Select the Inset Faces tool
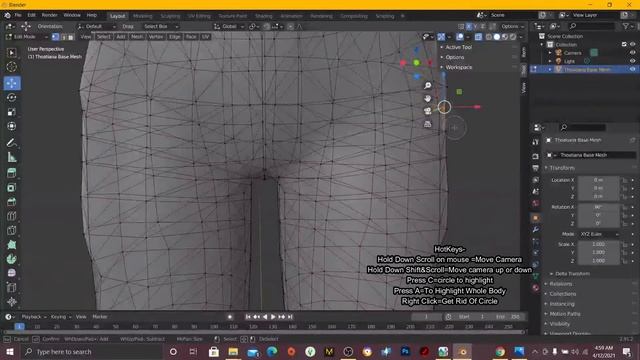Image resolution: width=640 pixels, height=360 pixels. 12,188
